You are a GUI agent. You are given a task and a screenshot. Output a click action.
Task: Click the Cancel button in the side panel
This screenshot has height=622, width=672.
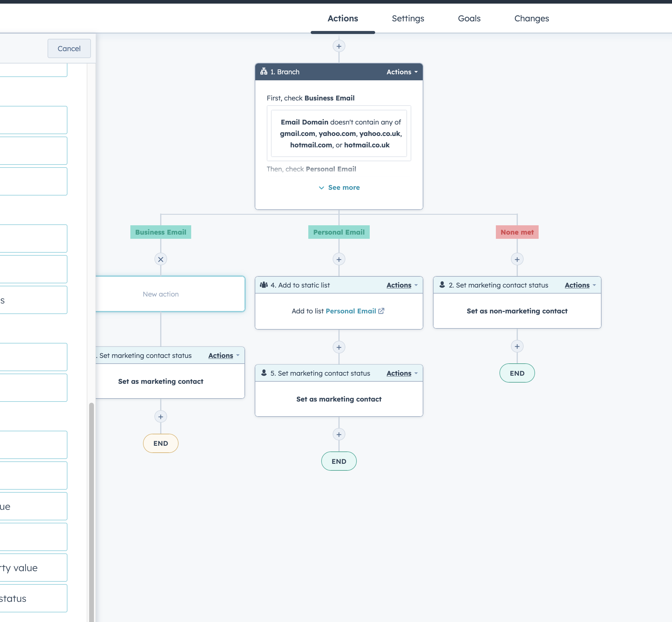pyautogui.click(x=69, y=48)
